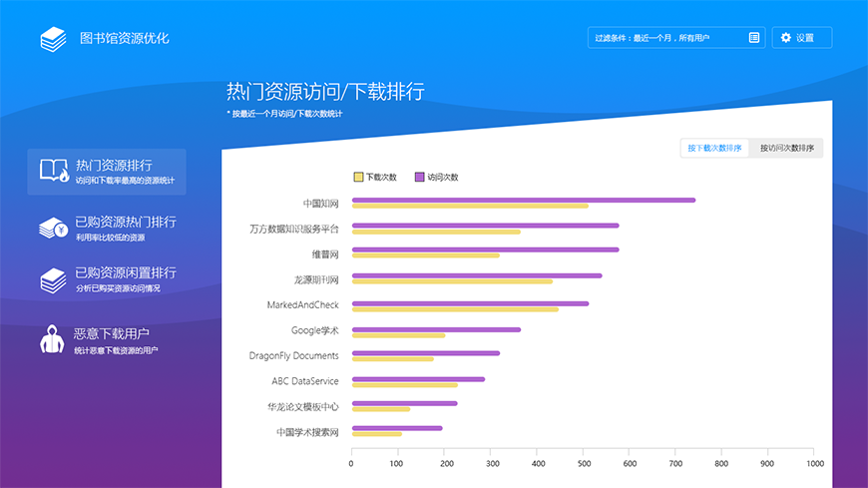The height and width of the screenshot is (488, 868).
Task: Click the 龙源期刊网 axis label
Action: point(316,279)
